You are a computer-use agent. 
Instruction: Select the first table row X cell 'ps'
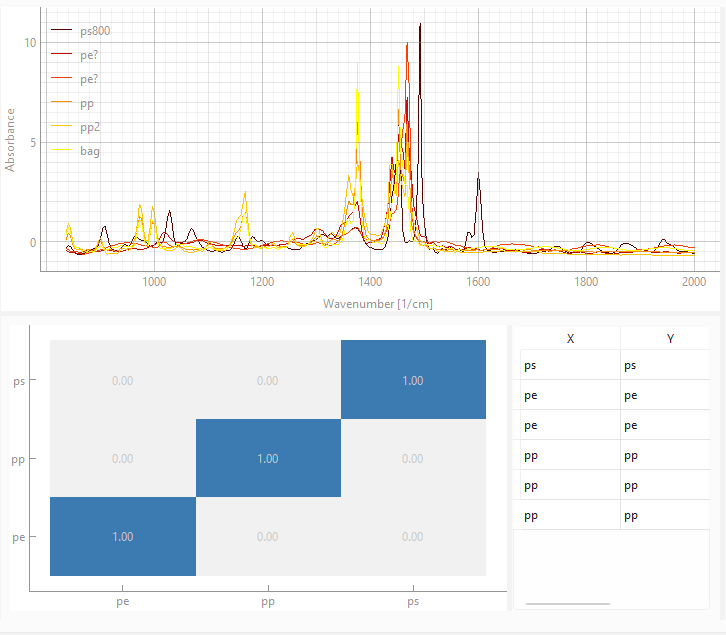tap(566, 366)
